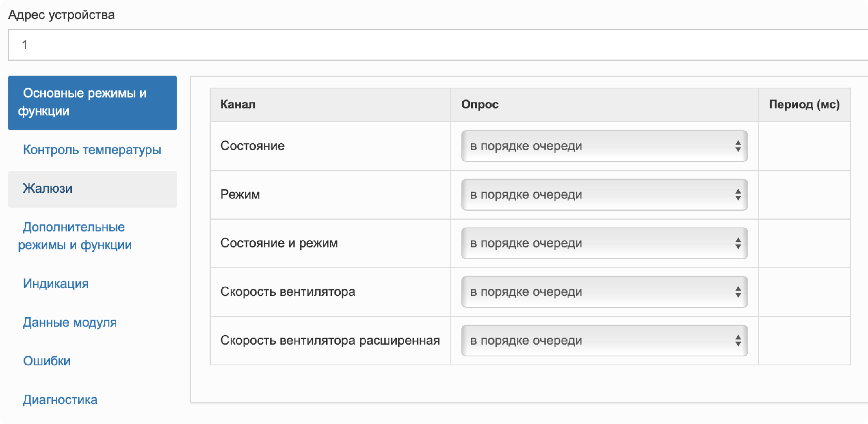The height and width of the screenshot is (424, 868).
Task: Click the device address input field
Action: click(x=438, y=45)
